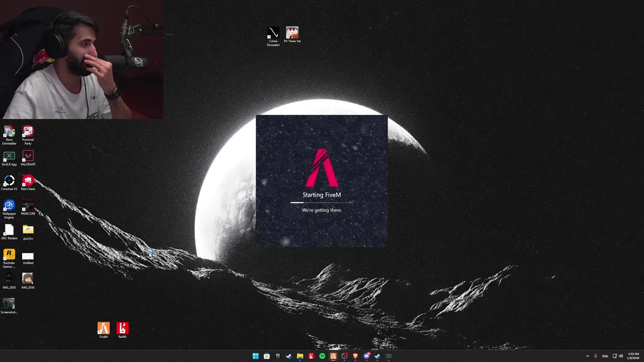
Task: Open the Riot Client desktop icon
Action: click(x=28, y=183)
